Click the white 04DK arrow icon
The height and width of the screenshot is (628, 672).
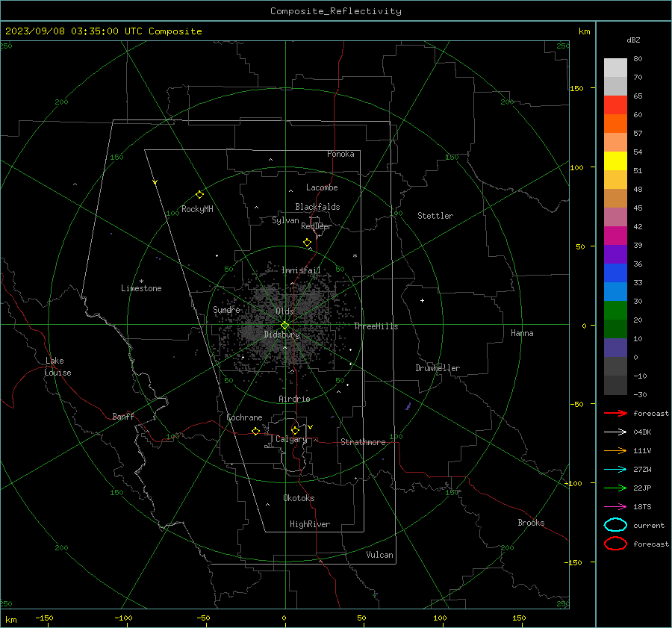pos(615,432)
